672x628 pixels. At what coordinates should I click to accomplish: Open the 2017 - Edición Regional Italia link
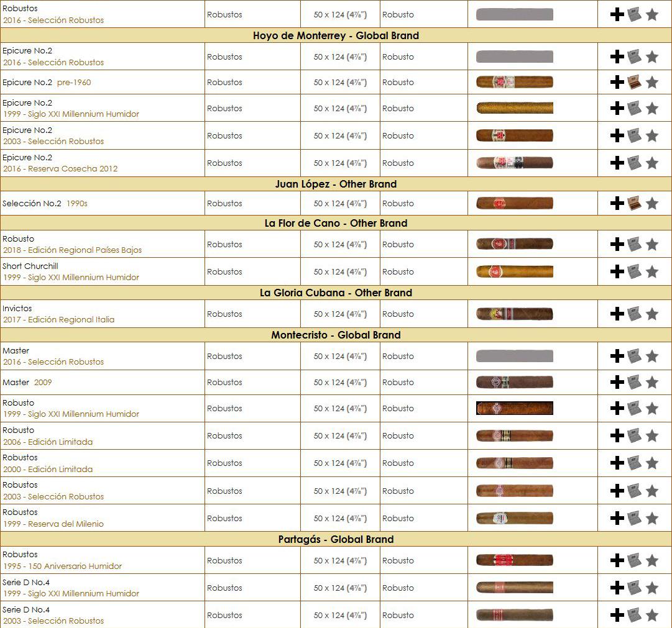(58, 319)
